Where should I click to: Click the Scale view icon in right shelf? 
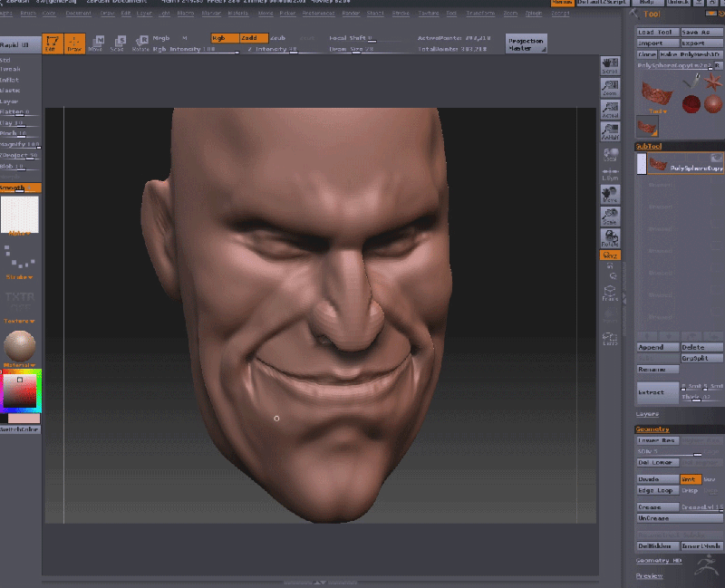610,217
